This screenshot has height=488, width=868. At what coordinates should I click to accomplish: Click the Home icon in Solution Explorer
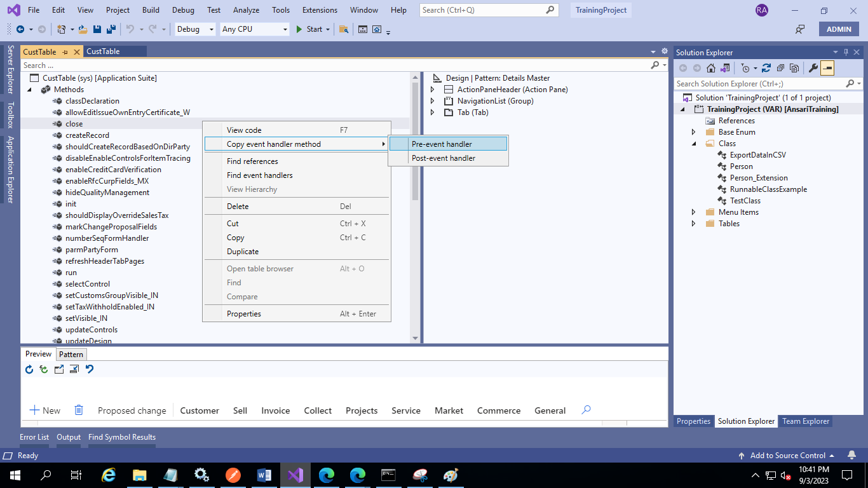pos(711,68)
